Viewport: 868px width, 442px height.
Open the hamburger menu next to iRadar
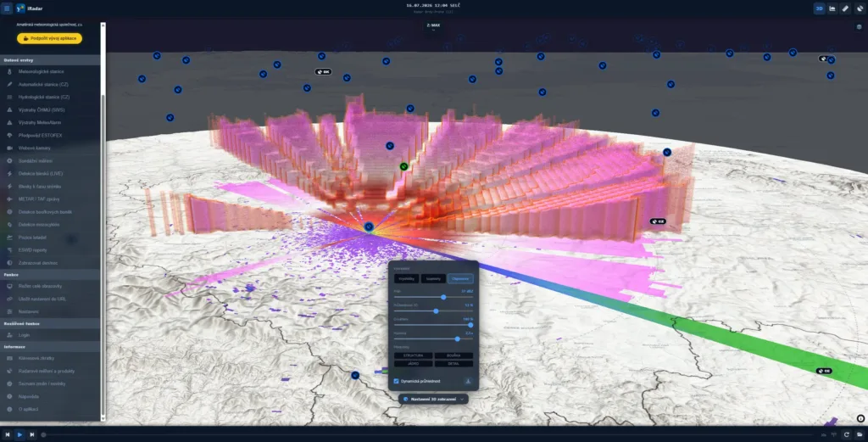(x=7, y=8)
